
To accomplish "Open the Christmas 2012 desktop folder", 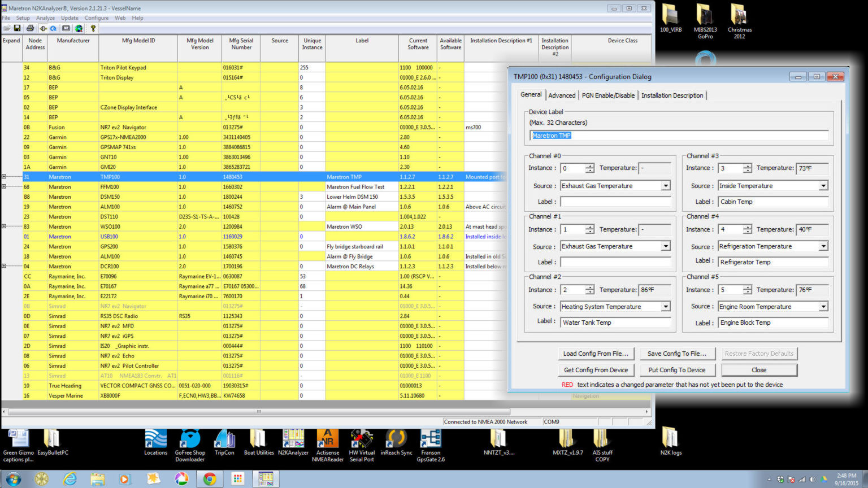I will pyautogui.click(x=740, y=21).
